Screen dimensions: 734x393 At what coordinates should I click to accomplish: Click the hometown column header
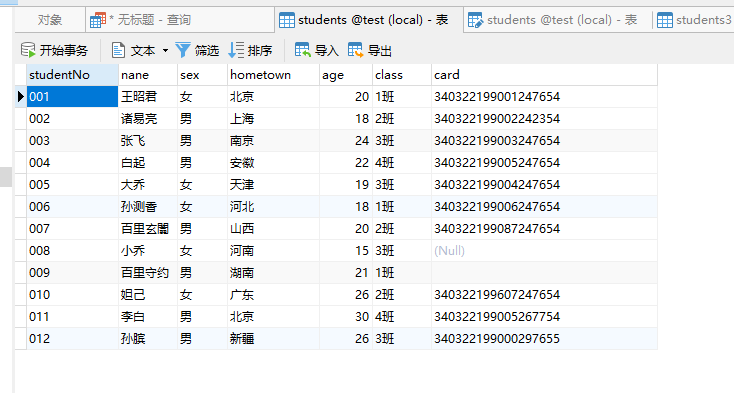(273, 75)
